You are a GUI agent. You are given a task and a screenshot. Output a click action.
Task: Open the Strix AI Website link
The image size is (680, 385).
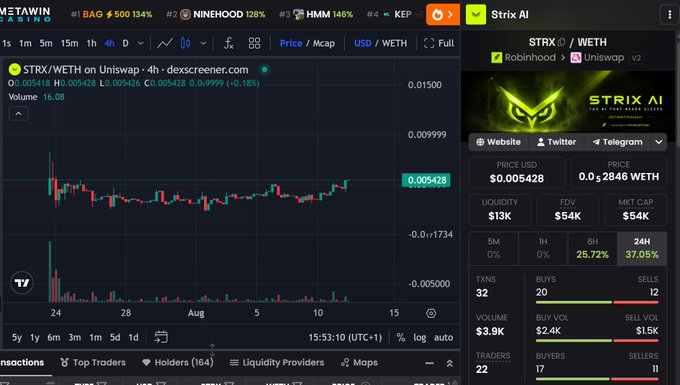click(498, 142)
